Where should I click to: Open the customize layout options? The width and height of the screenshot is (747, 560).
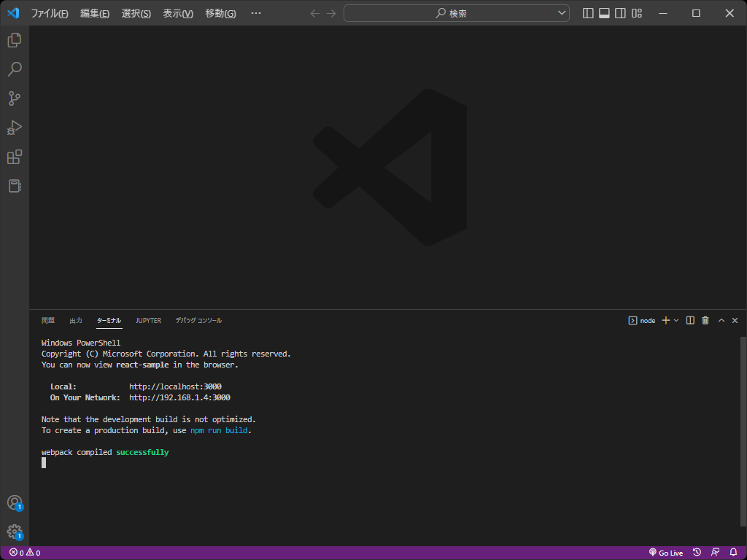636,13
